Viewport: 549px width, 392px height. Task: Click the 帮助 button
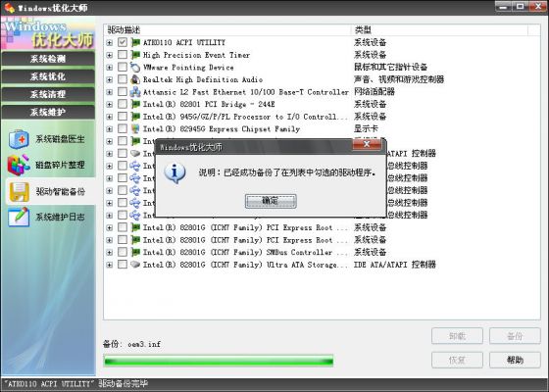515,360
